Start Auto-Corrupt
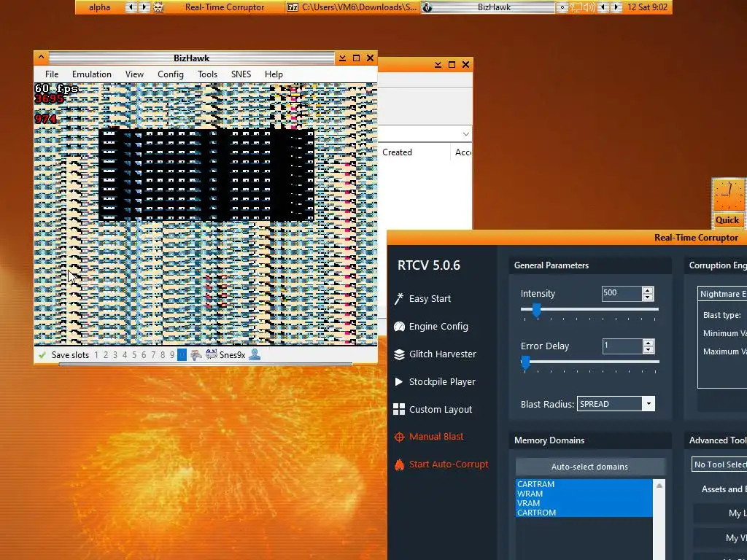The image size is (747, 560). pyautogui.click(x=441, y=464)
